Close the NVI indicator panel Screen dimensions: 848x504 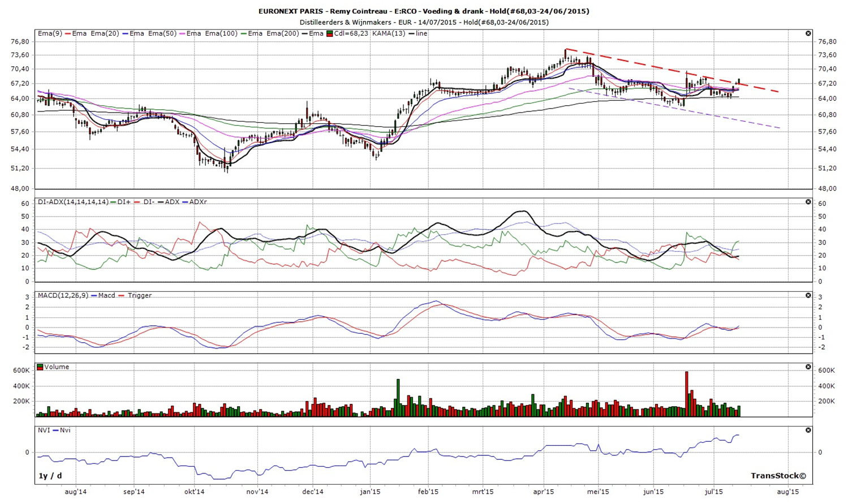coord(808,430)
